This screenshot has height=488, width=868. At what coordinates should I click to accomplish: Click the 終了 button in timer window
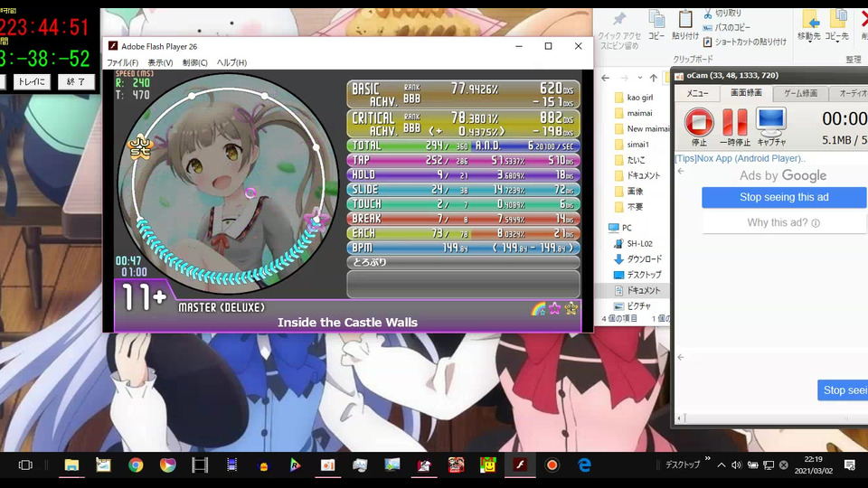click(75, 82)
